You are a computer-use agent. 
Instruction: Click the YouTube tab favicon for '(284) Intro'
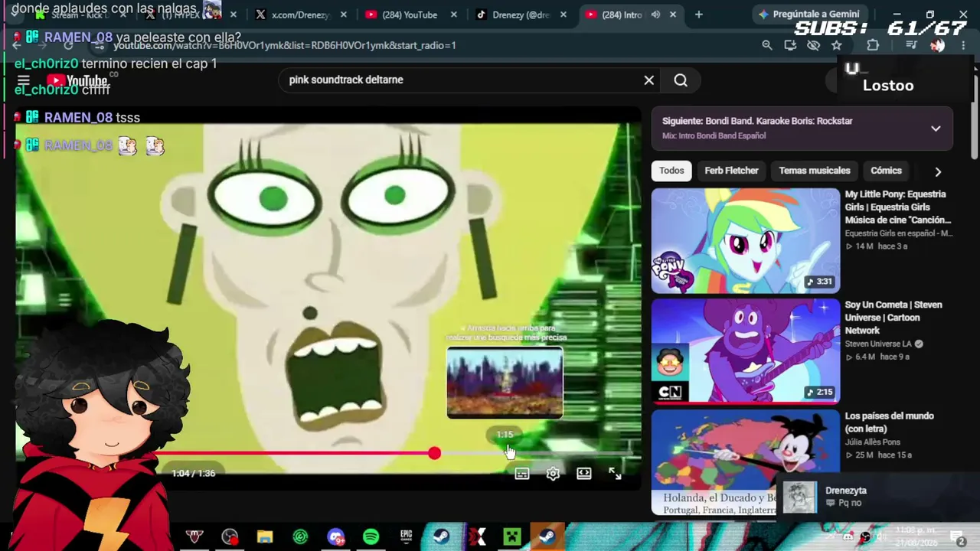(x=591, y=15)
